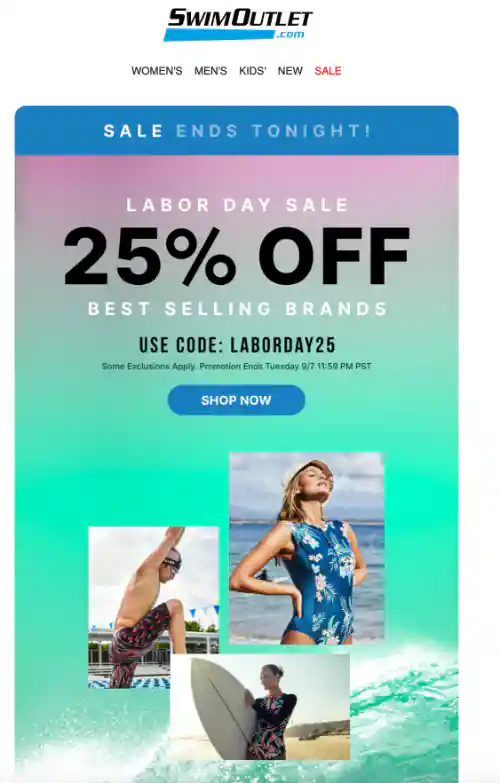
Task: Click the LABOR DAY SALE heading
Action: [x=237, y=205]
